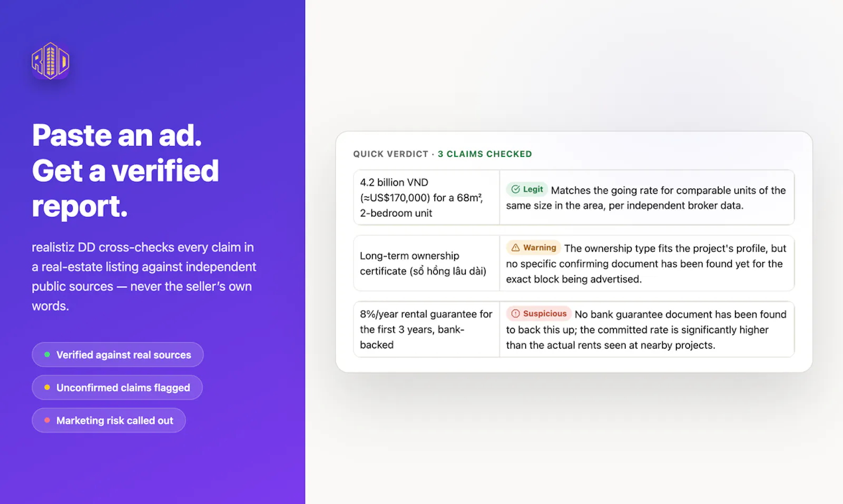Click the yellow dot beside Unconfirmed claims flagged
Screen dimensions: 843x504
pyautogui.click(x=47, y=387)
